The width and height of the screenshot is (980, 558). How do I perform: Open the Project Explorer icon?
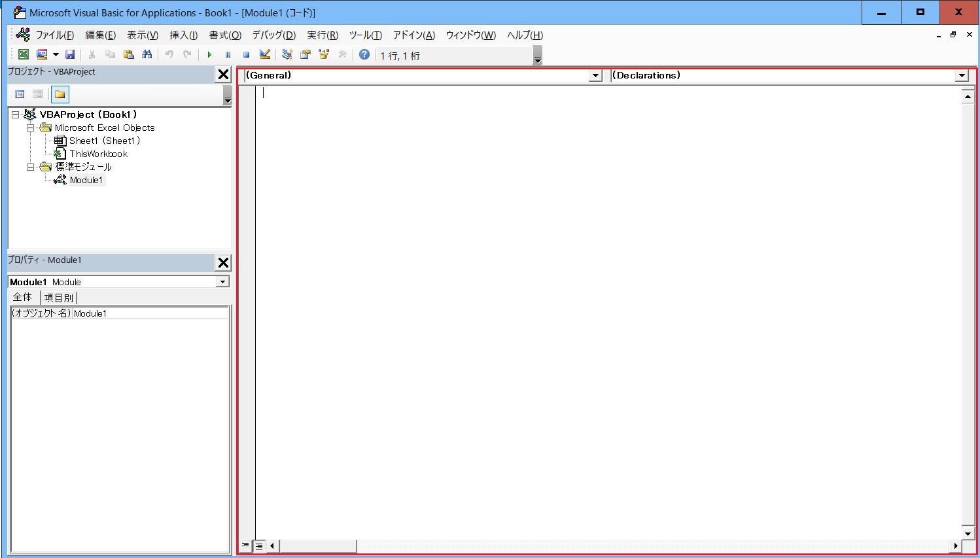coord(287,54)
